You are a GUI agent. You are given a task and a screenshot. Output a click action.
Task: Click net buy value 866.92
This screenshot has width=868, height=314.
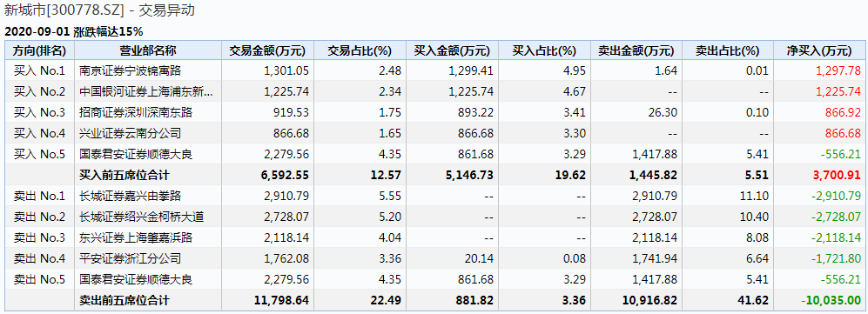point(844,113)
